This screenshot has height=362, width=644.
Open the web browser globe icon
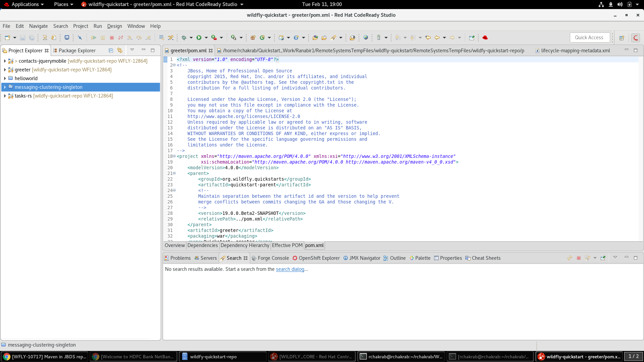[366, 38]
